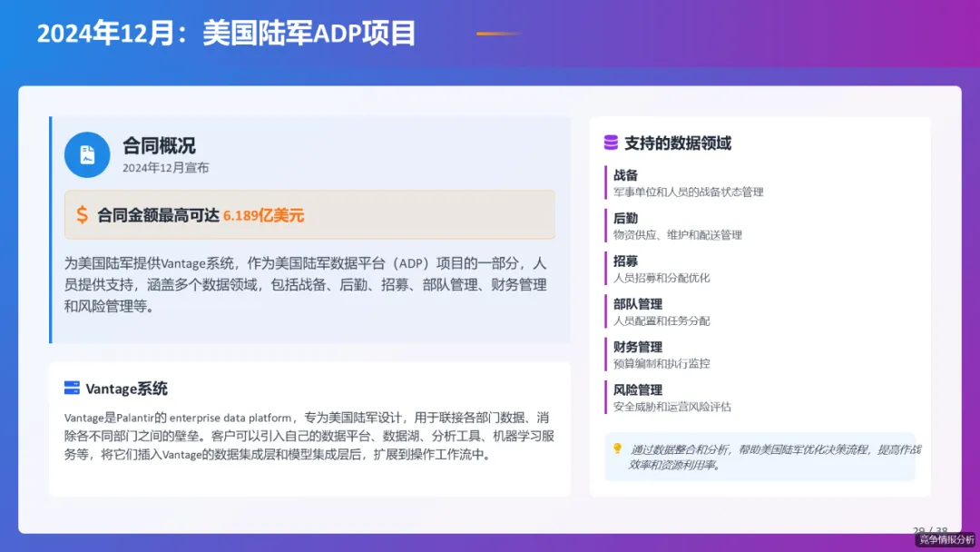Image resolution: width=980 pixels, height=552 pixels.
Task: Click the 财务管理 list item title
Action: point(638,347)
